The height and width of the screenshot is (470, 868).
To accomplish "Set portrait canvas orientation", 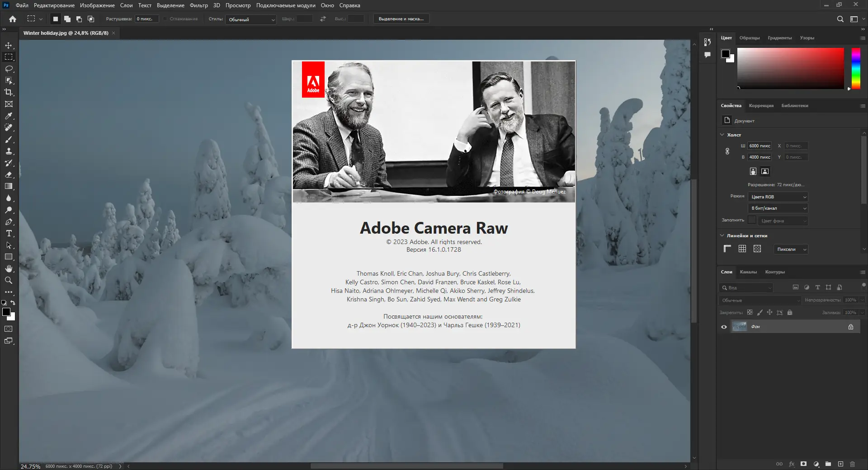I will (x=753, y=171).
